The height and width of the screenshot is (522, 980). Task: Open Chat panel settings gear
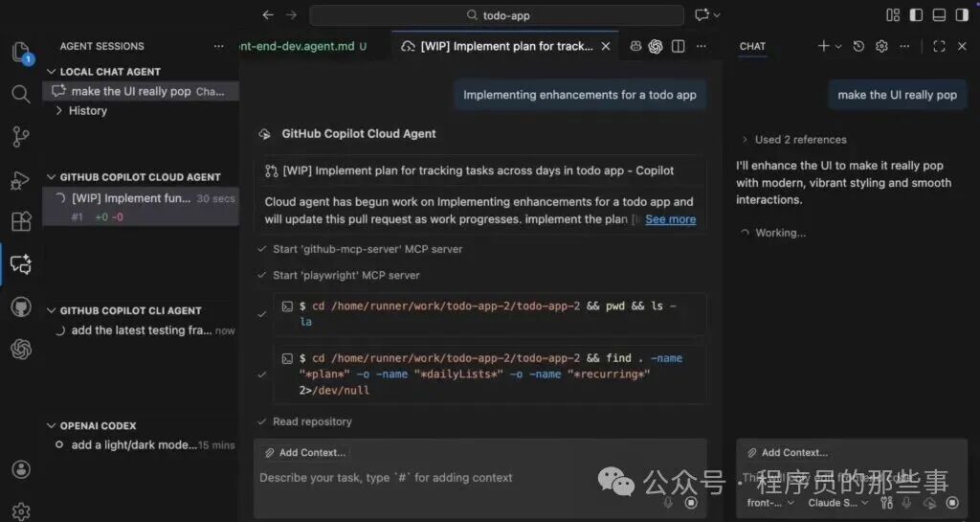(881, 46)
